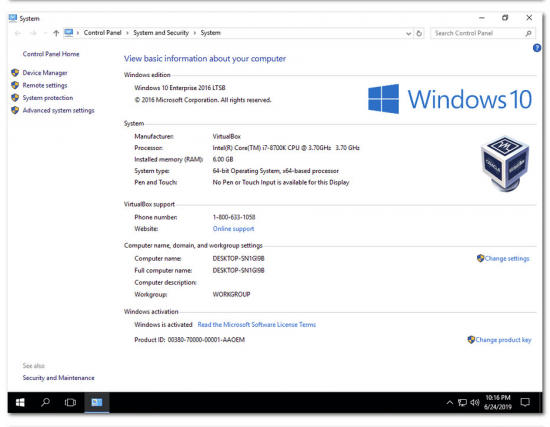Refresh the System page

click(419, 33)
